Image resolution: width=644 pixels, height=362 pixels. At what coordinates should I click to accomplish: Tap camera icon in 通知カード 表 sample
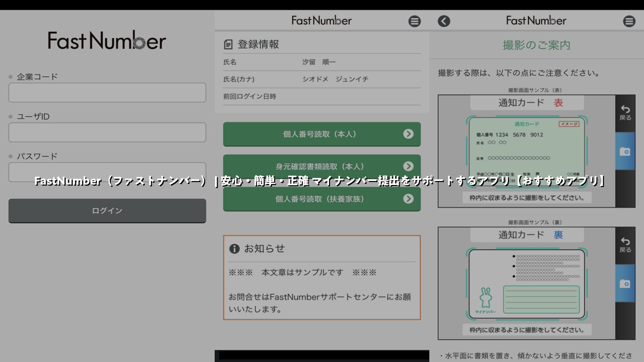coord(625,152)
